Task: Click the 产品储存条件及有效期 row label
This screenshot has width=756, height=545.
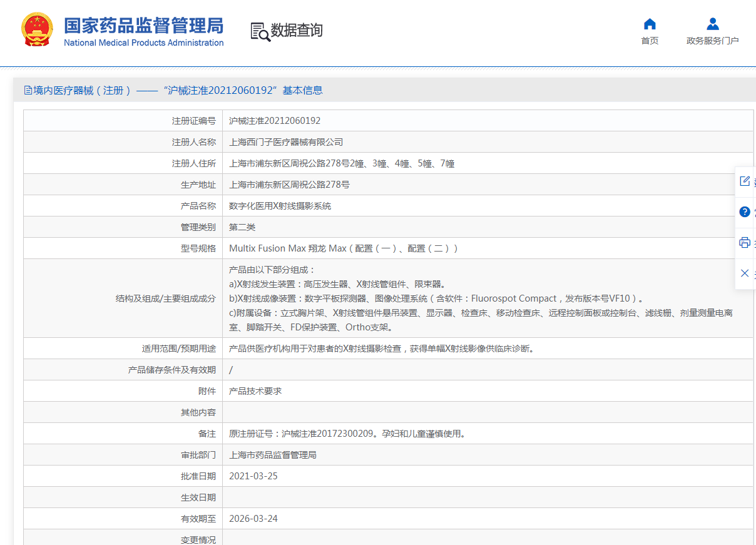Action: tap(172, 370)
